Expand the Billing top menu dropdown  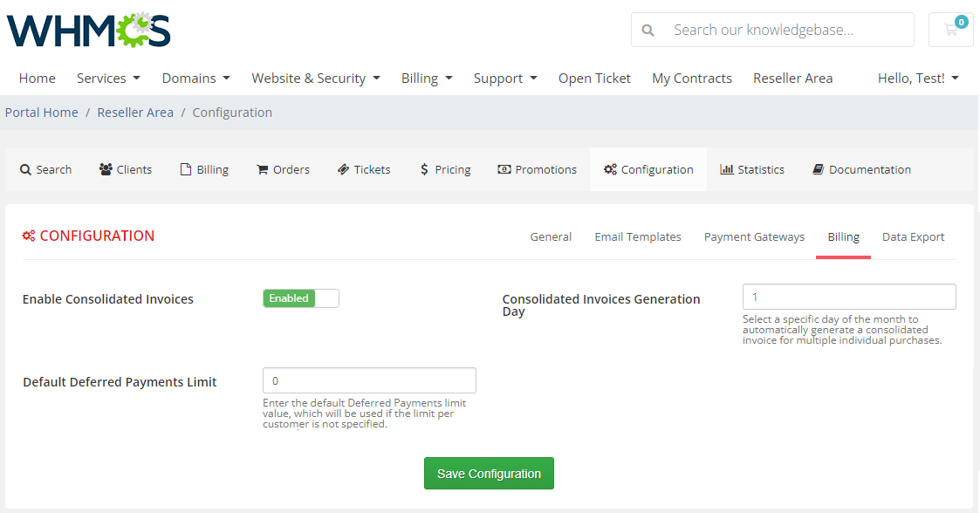pos(426,79)
